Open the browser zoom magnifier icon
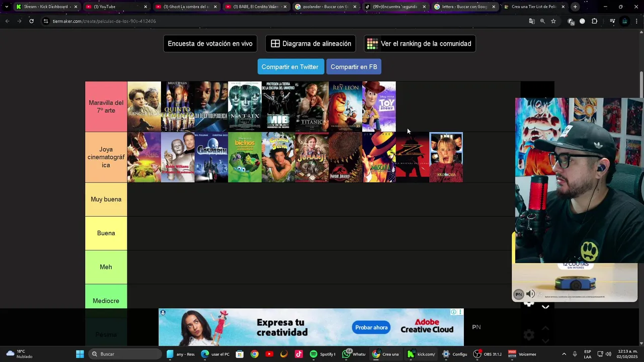 click(x=542, y=21)
